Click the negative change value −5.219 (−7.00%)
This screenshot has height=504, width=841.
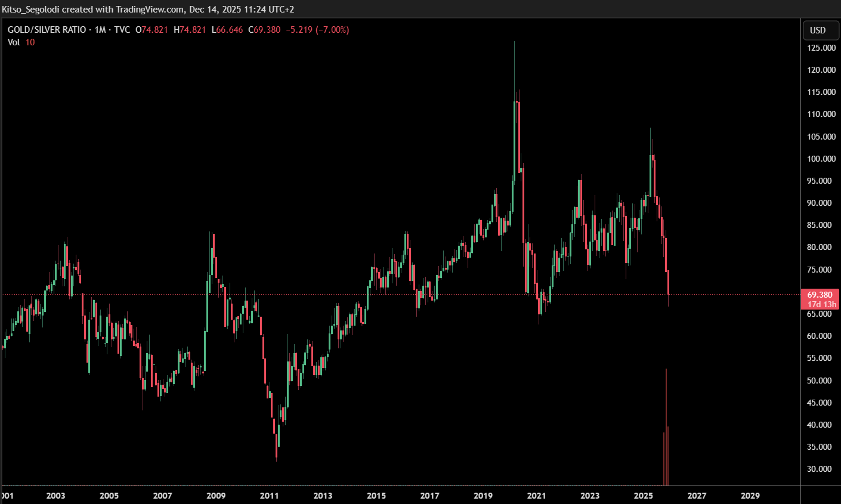click(x=317, y=30)
